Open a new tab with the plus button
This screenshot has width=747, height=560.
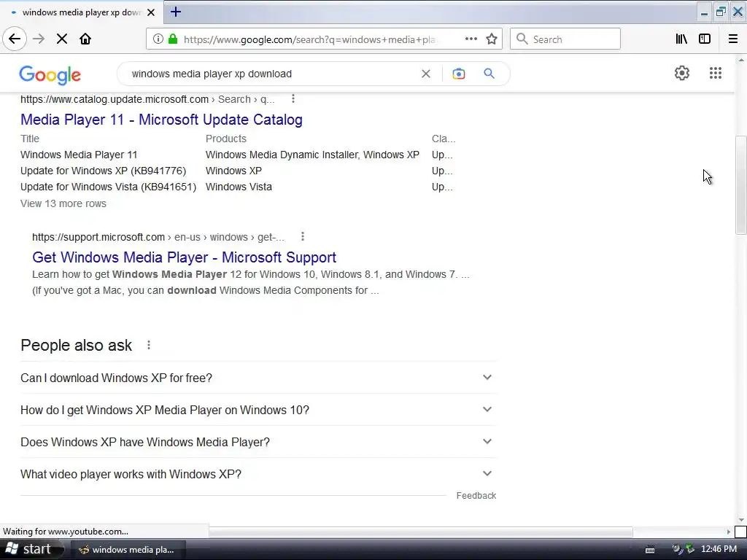click(x=176, y=12)
